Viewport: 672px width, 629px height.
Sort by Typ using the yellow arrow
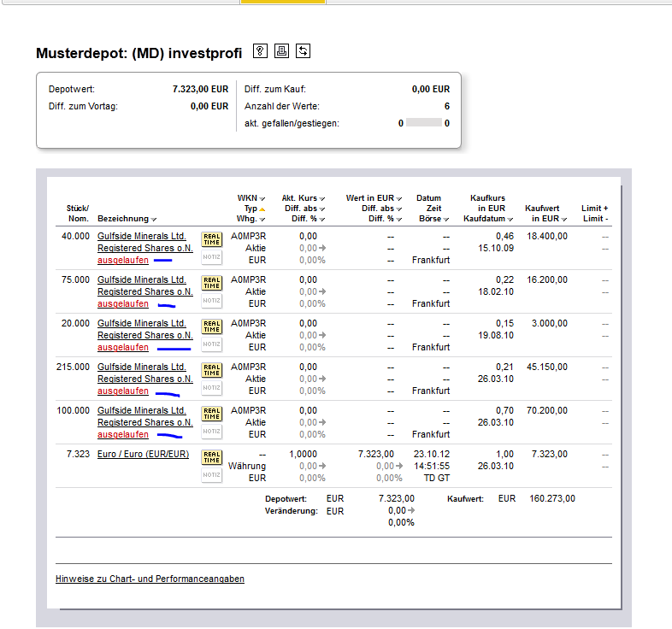[262, 209]
